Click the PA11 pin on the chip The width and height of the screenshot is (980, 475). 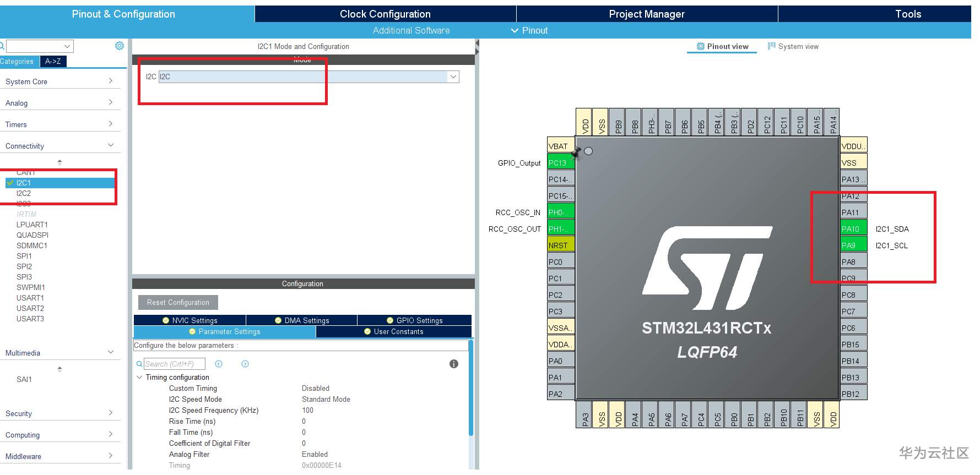[854, 212]
